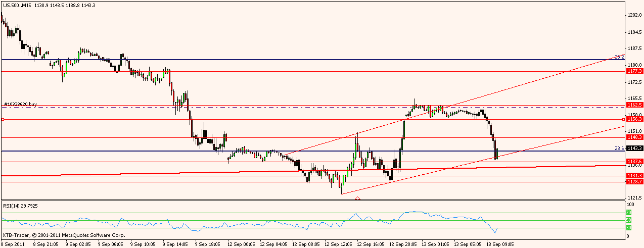This screenshot has height=248, width=644.
Task: Click the 1172.5 price scale value
Action: tap(635, 82)
